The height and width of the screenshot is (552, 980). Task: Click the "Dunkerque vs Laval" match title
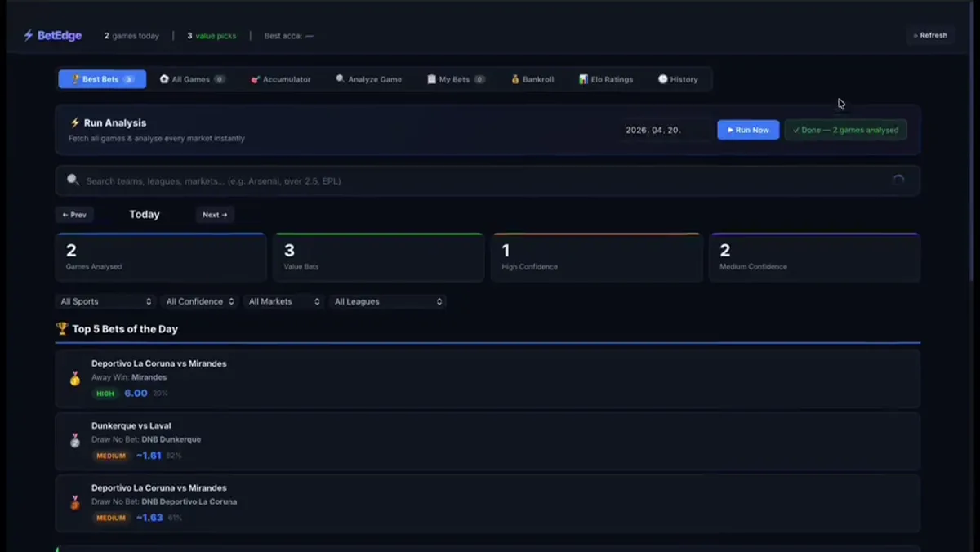tap(131, 425)
